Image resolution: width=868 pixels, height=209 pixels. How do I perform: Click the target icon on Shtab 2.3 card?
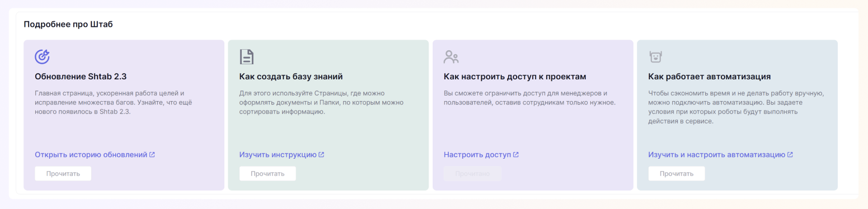click(43, 56)
